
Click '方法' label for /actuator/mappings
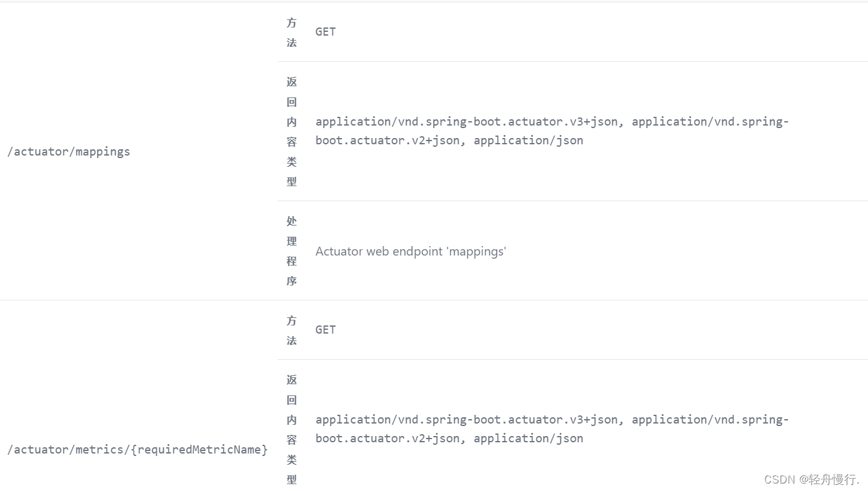[x=292, y=32]
